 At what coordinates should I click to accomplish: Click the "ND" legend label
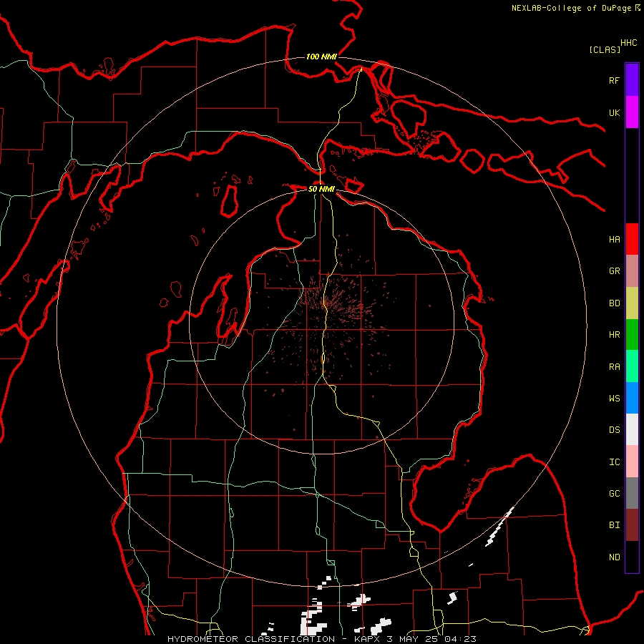click(x=614, y=557)
